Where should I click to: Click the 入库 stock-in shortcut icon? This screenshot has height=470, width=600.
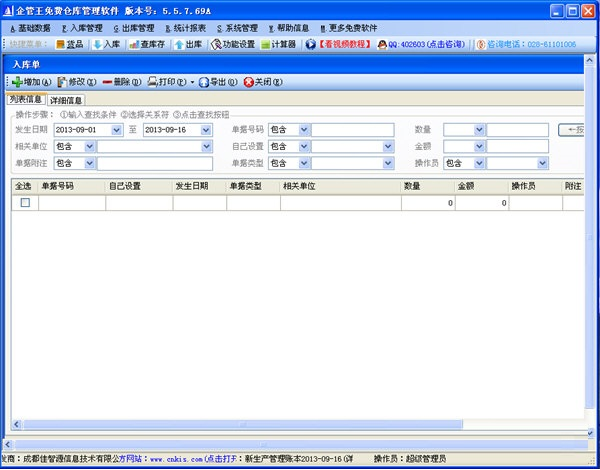tap(98, 44)
